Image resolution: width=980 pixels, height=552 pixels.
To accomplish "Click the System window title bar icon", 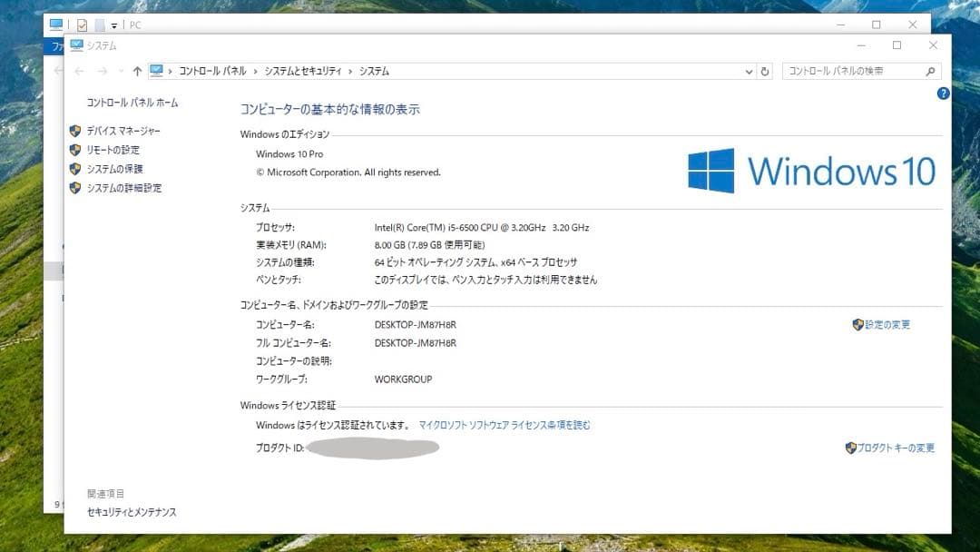I will 76,45.
